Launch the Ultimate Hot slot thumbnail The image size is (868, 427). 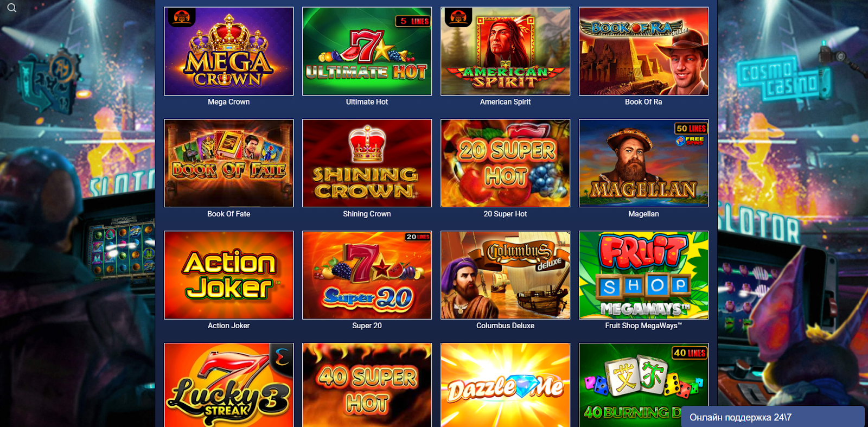367,51
